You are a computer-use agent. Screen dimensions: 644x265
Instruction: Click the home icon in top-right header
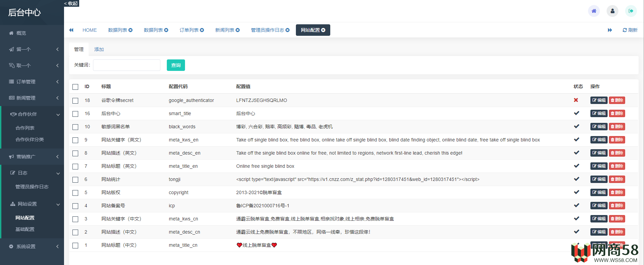pyautogui.click(x=594, y=11)
